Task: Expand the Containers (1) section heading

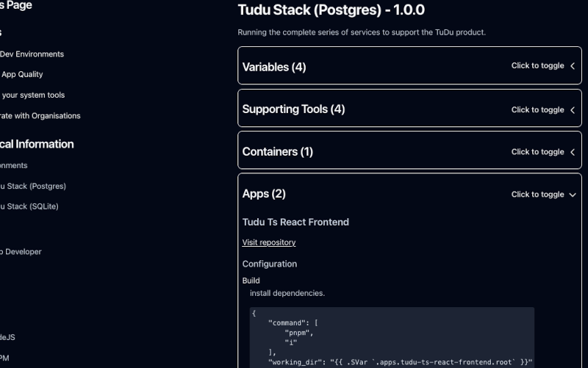Action: (277, 152)
